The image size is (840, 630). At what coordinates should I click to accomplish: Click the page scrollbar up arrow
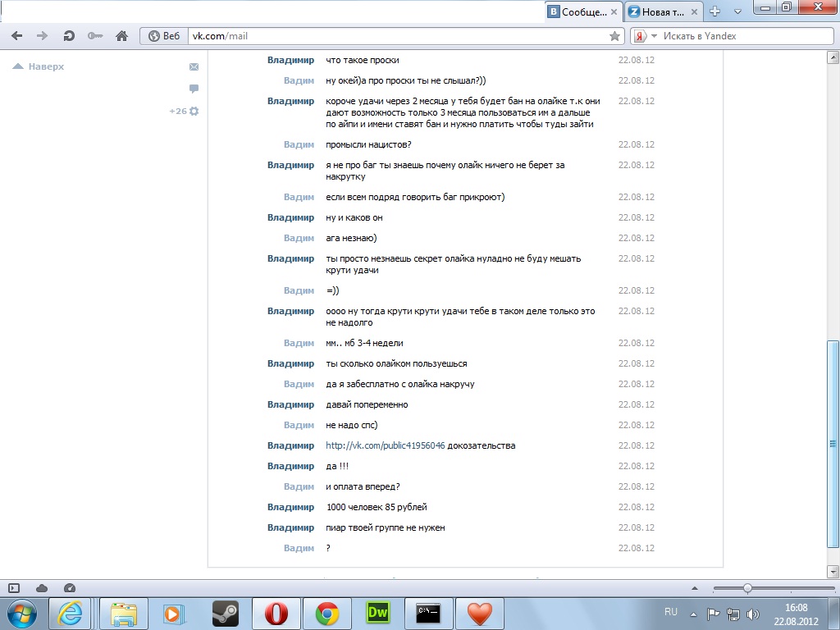[x=833, y=57]
